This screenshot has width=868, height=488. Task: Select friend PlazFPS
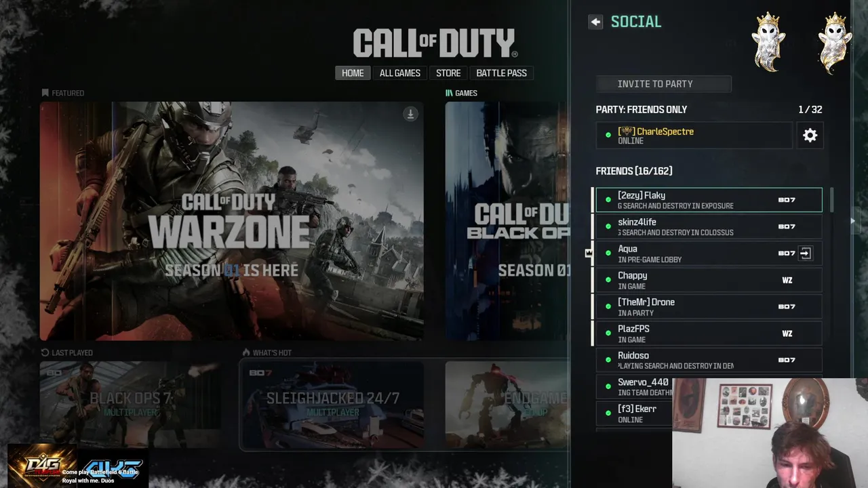click(x=709, y=333)
